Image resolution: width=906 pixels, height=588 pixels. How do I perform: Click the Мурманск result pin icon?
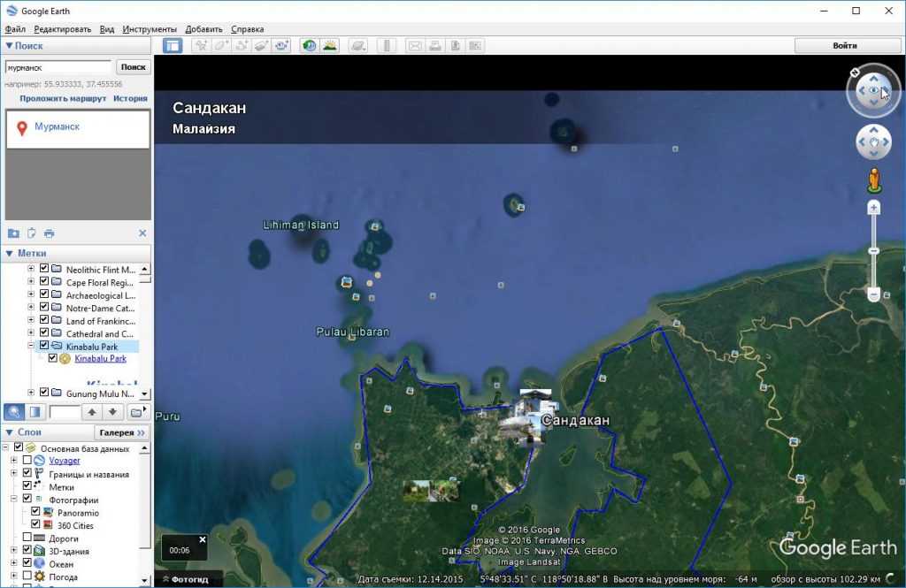click(x=22, y=128)
